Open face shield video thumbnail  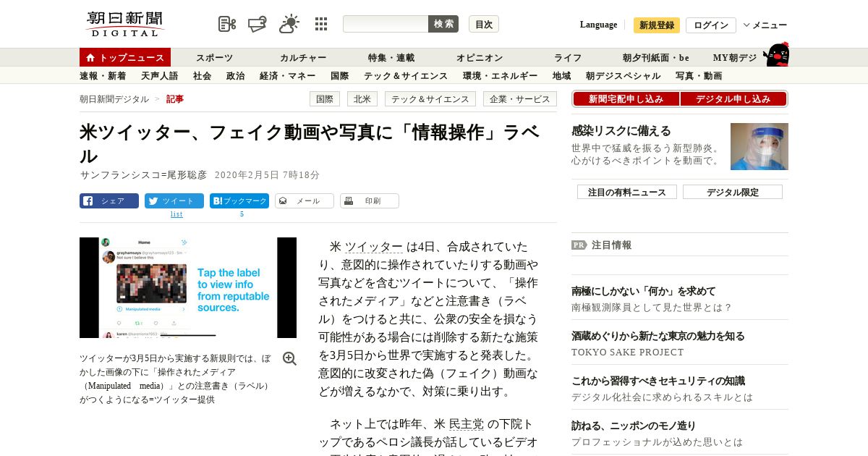click(759, 146)
